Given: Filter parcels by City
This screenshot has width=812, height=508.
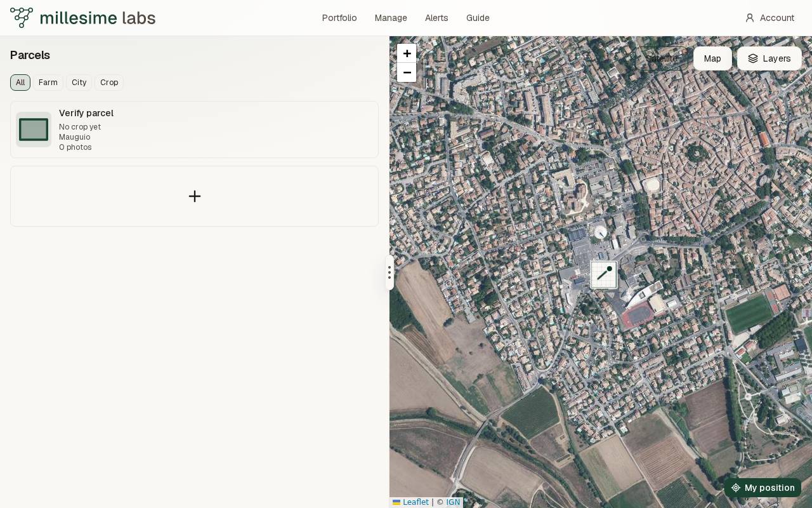Looking at the screenshot, I should [79, 83].
